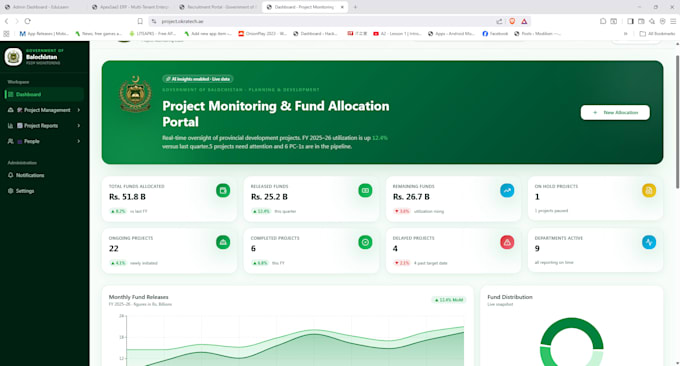Click the share icon in address bar
The height and width of the screenshot is (366, 680).
[x=500, y=21]
